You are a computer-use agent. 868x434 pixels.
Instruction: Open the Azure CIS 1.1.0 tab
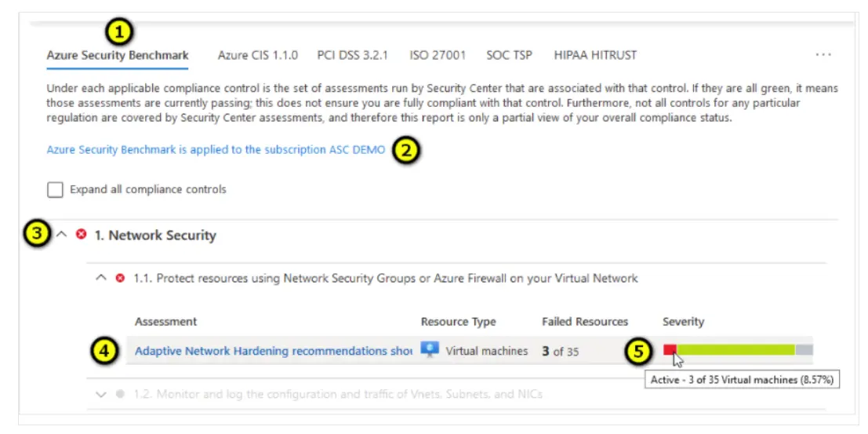click(257, 56)
